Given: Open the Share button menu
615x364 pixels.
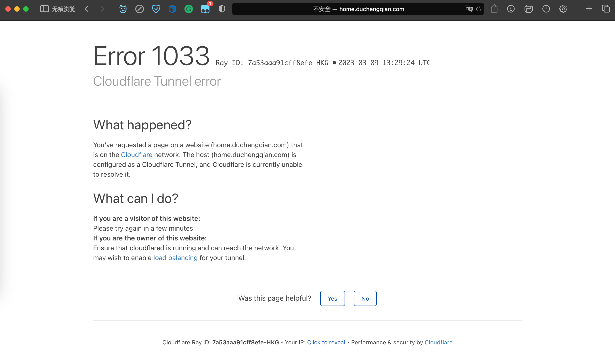Looking at the screenshot, I should (494, 9).
